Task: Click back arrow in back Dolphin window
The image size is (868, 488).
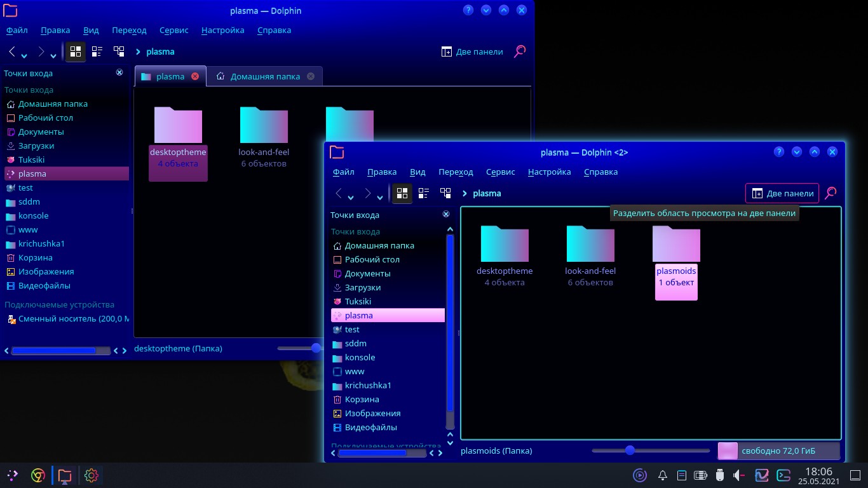Action: coord(12,51)
